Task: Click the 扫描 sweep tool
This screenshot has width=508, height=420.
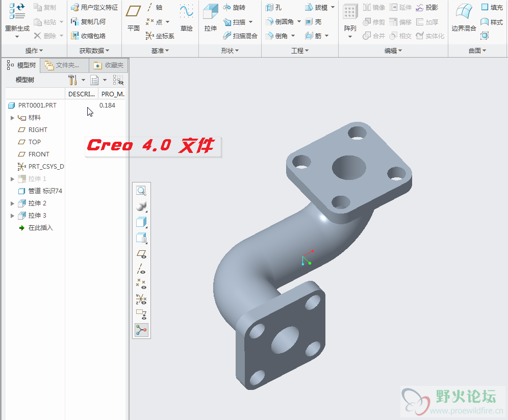Action: tap(234, 22)
